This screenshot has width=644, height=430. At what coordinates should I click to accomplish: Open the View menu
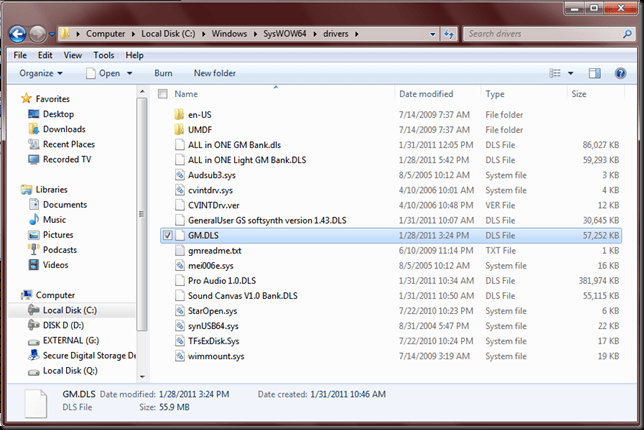pos(75,55)
